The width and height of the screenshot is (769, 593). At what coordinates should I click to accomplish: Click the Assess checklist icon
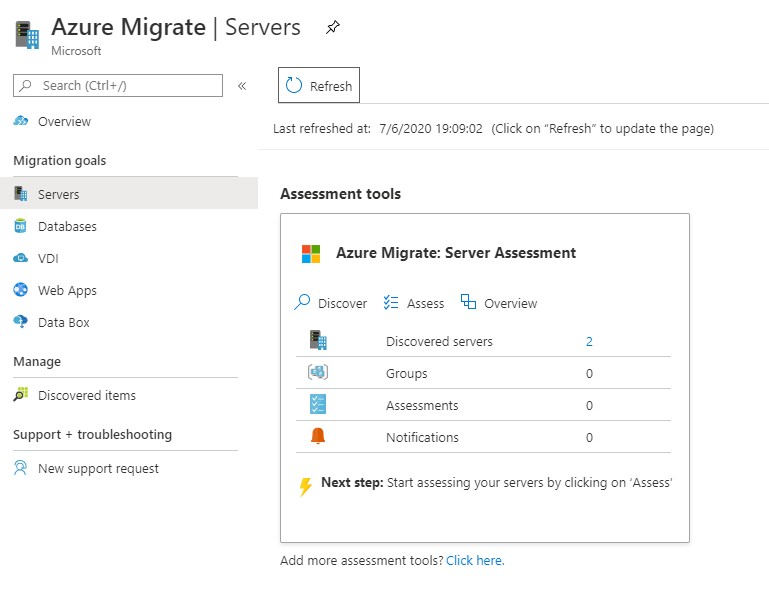[391, 302]
